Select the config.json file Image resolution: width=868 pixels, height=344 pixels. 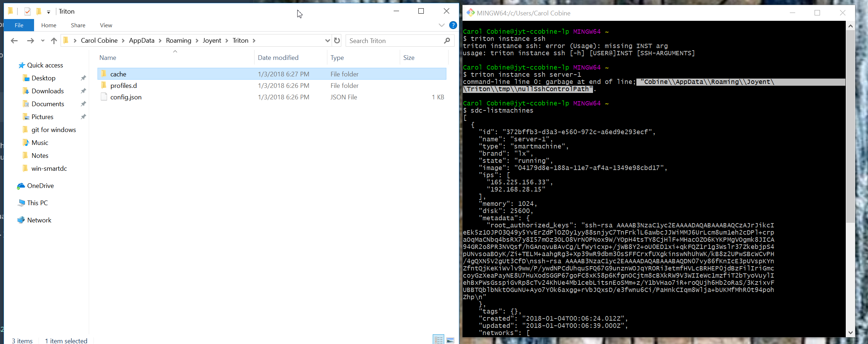(126, 97)
